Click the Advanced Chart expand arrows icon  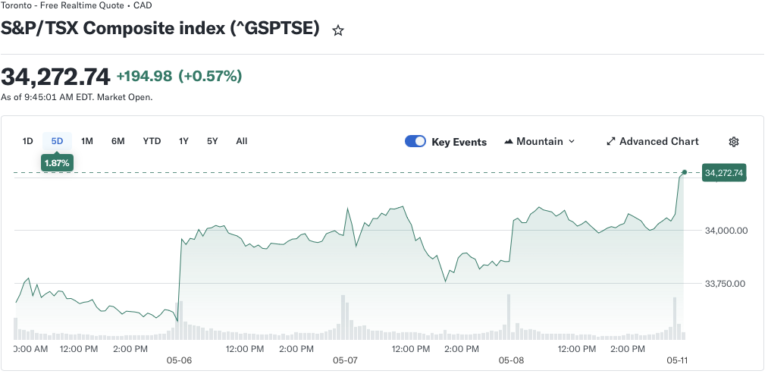[x=610, y=141]
